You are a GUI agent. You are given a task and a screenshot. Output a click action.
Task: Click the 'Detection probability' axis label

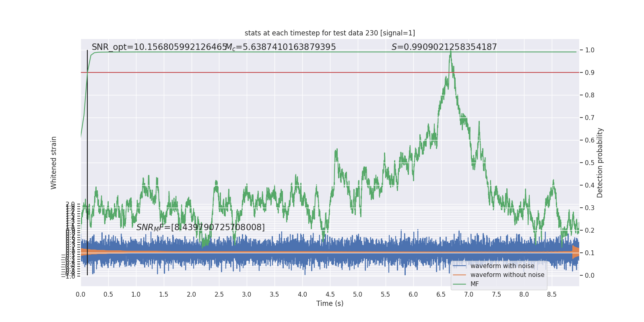pyautogui.click(x=600, y=163)
